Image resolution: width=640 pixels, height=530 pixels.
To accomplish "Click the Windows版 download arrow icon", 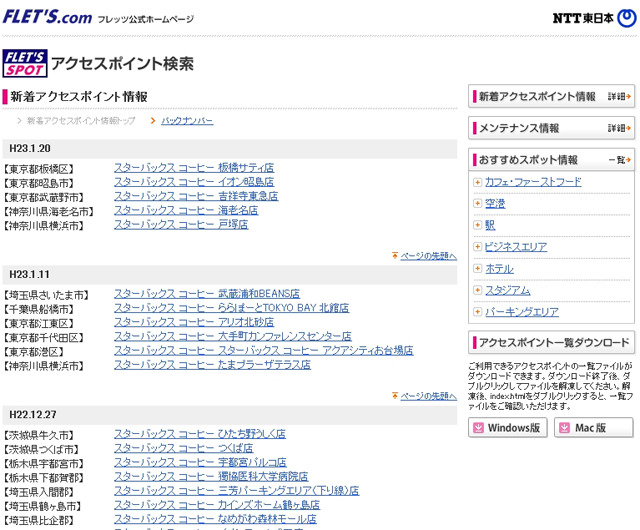I will click(478, 428).
